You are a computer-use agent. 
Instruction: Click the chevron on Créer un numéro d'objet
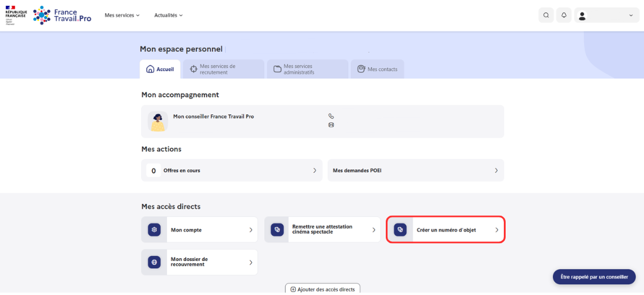[497, 230]
